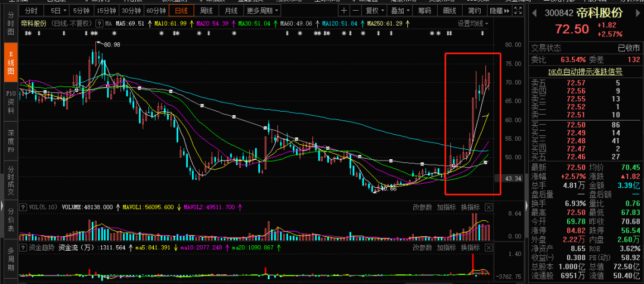This screenshot has width=644, height=284.
Task: Open 设置均线 dropdown
Action: 473,24
